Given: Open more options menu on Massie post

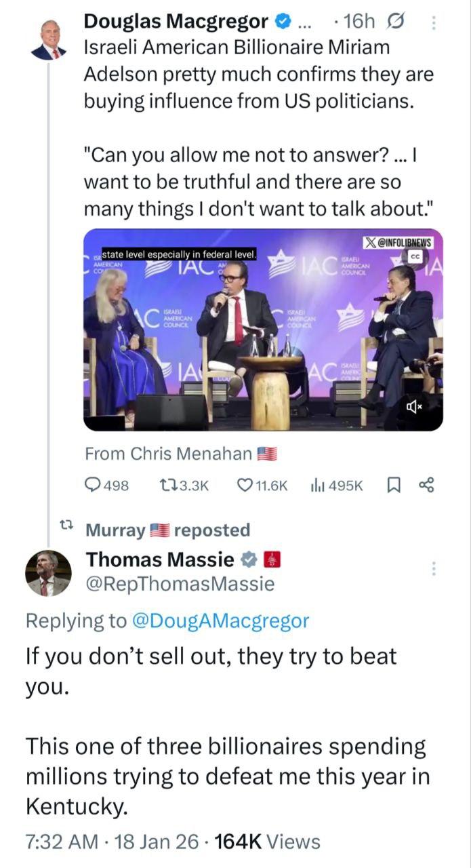Looking at the screenshot, I should 434,568.
